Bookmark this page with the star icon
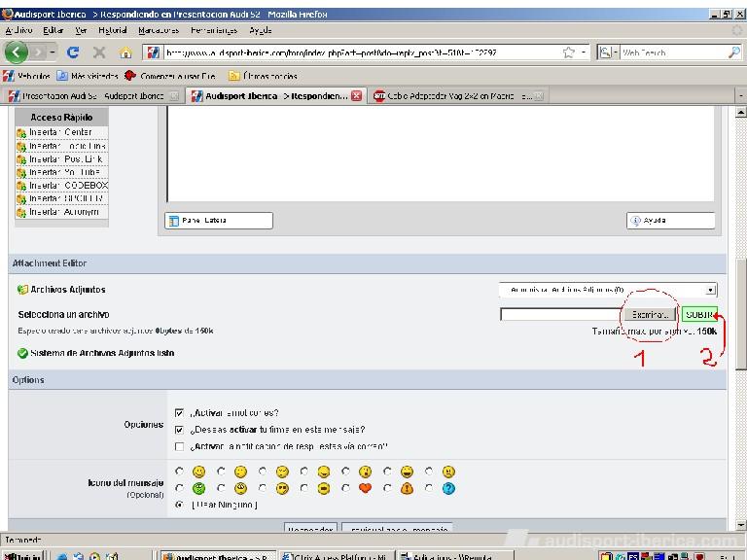 (568, 52)
